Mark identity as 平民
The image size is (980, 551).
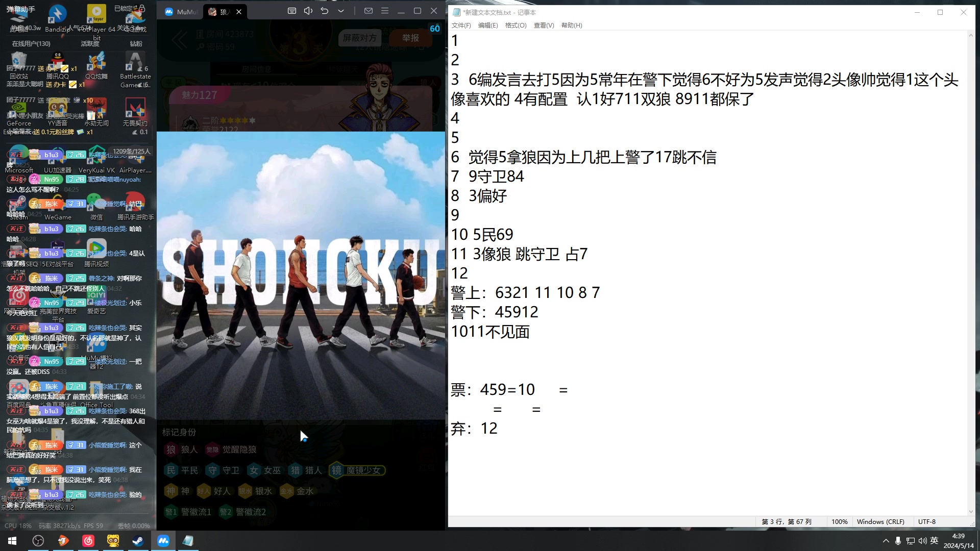[x=182, y=470]
